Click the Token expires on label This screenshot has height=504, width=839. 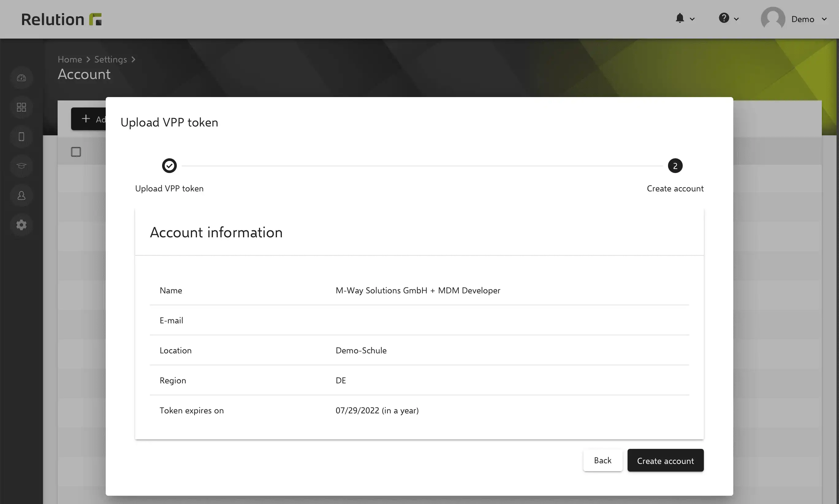tap(192, 410)
